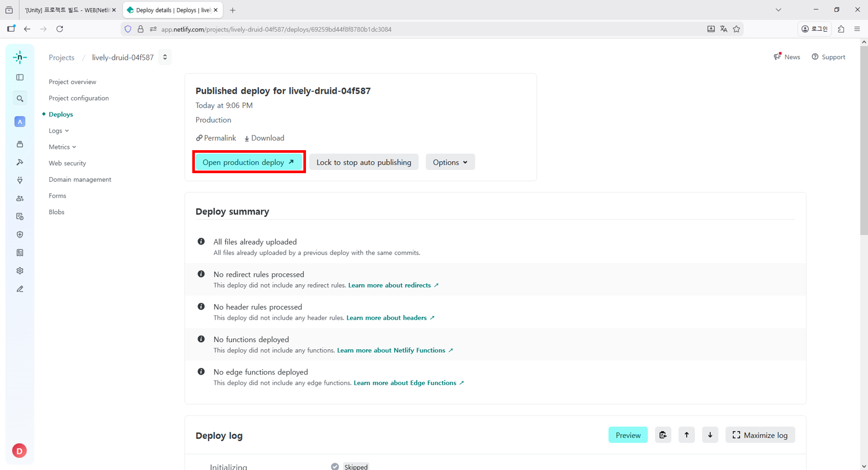868x470 pixels.
Task: Click the copy log icon button
Action: point(663,435)
